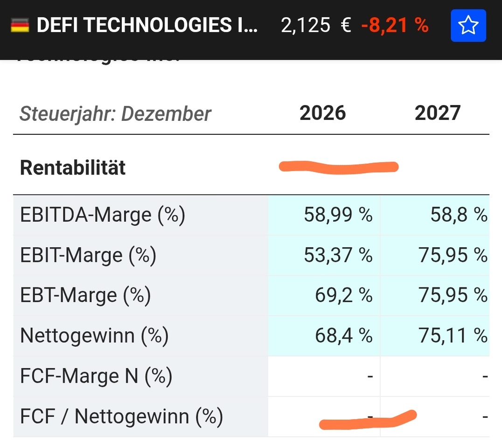Viewport: 502px width, 448px height.
Task: Click the 53,37 % EBIT-Marge value
Action: pyautogui.click(x=338, y=256)
